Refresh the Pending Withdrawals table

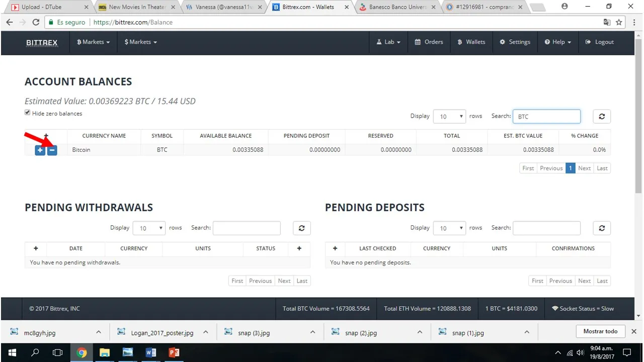click(302, 228)
